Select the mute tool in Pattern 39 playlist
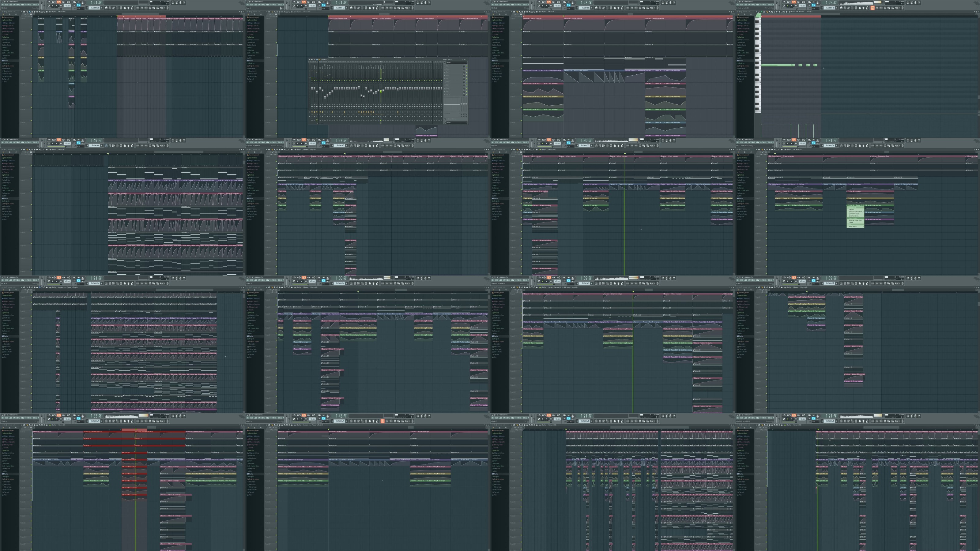980x551 pixels. click(x=35, y=12)
